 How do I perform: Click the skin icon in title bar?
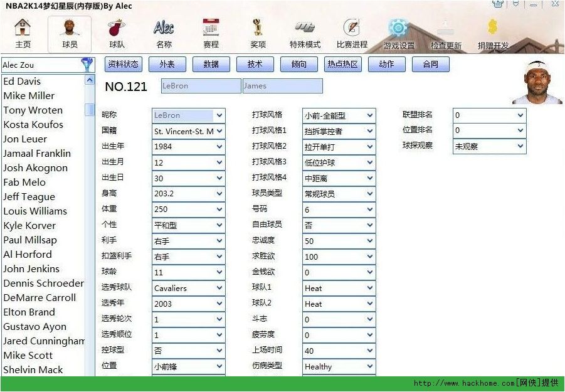coord(498,4)
